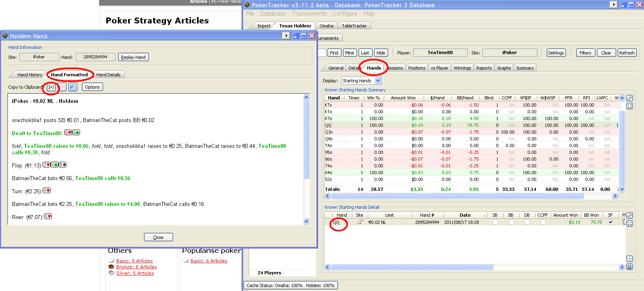This screenshot has height=291, width=644.
Task: Open column configuration wrench for Starting Hands Summary
Action: pyautogui.click(x=629, y=98)
